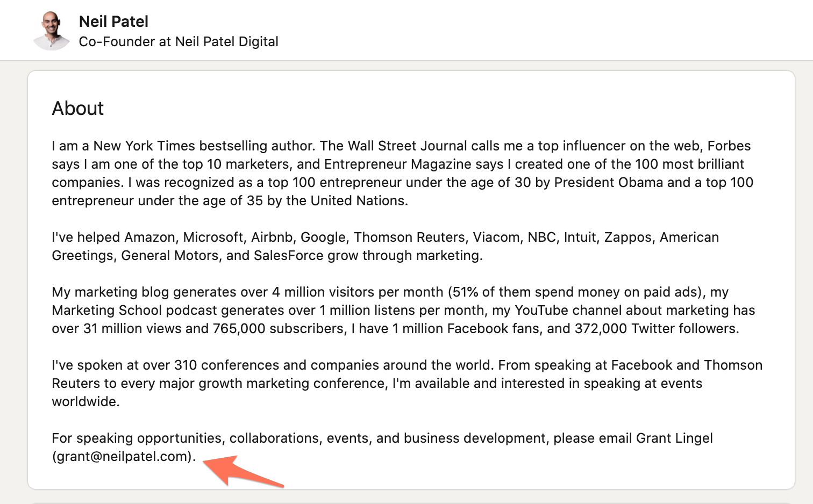Click the line starting 'My marketing blog generates'

390,292
